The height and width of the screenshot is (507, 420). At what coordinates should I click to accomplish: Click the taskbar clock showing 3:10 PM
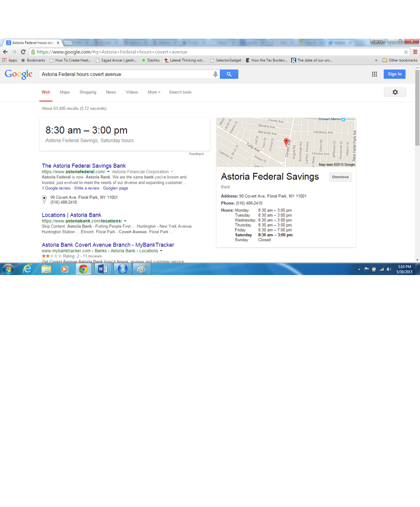click(404, 269)
